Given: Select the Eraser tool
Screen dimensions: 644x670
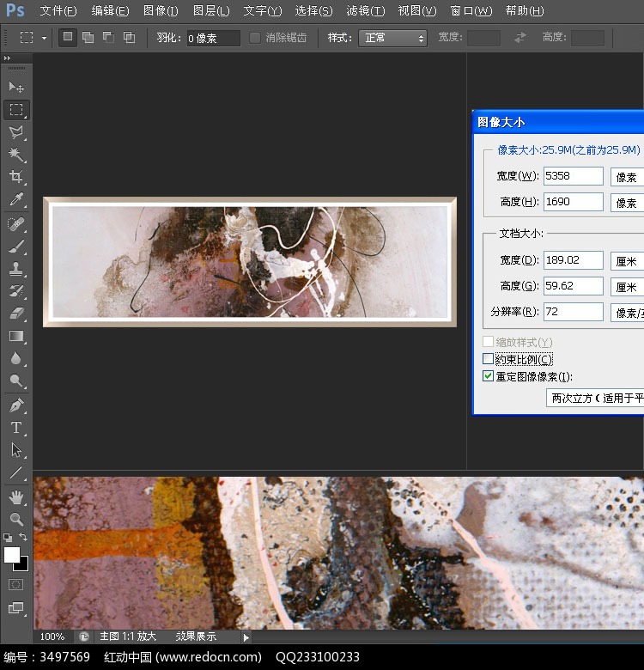Looking at the screenshot, I should click(16, 314).
